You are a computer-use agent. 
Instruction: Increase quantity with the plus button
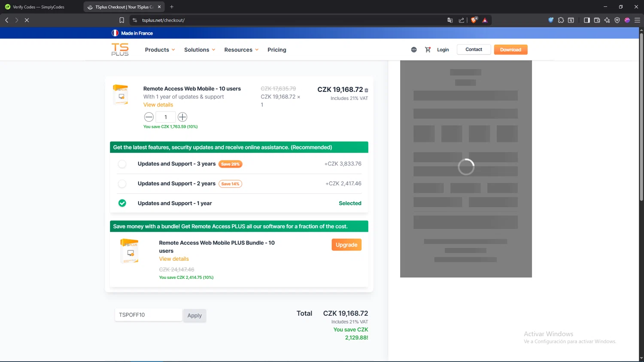(182, 117)
